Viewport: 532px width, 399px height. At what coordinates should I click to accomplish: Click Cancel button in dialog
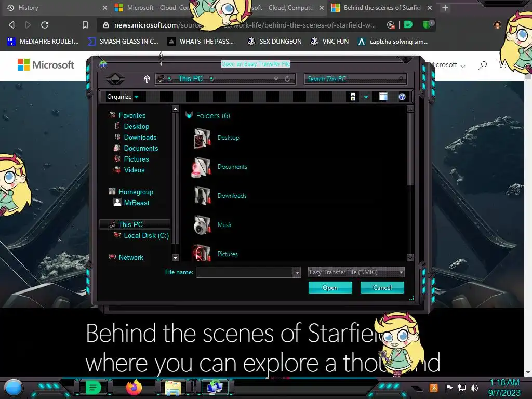(382, 288)
